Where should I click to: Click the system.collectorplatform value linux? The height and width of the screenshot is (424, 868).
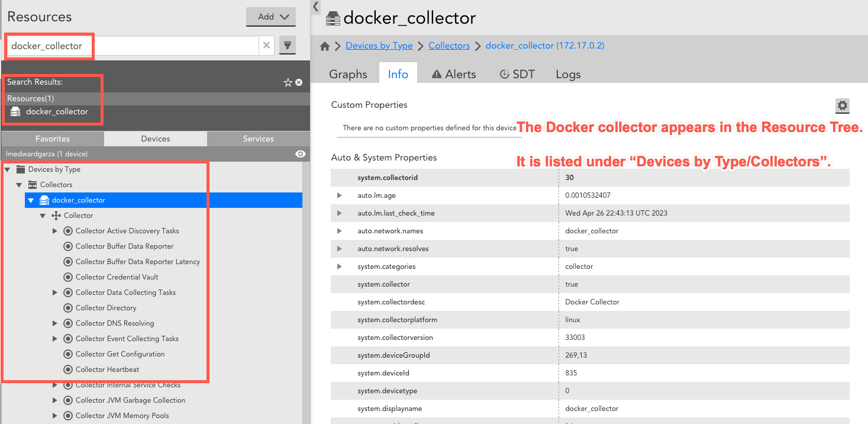[573, 320]
